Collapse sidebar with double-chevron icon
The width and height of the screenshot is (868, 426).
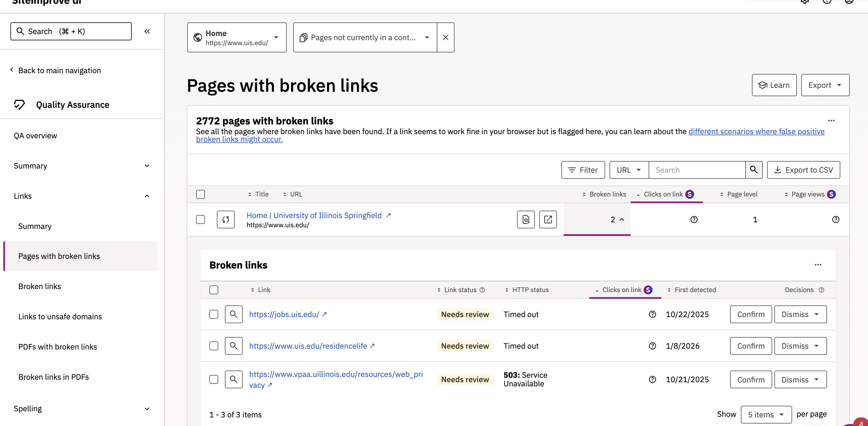click(147, 31)
